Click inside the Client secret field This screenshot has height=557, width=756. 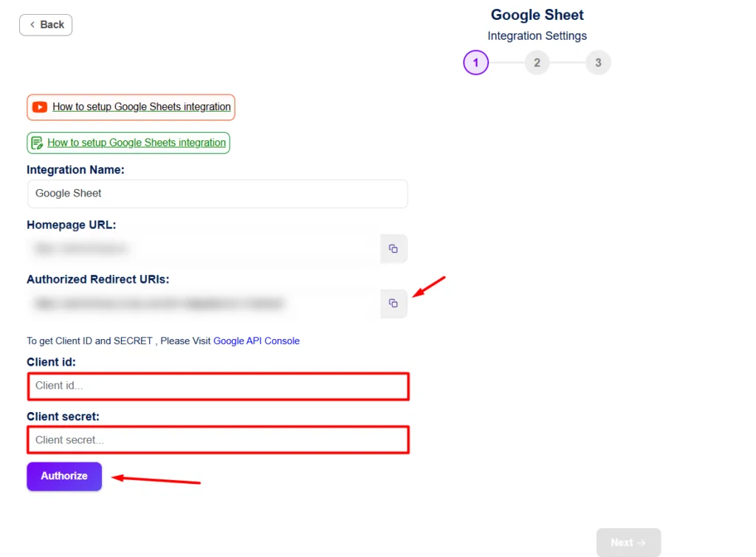pos(218,440)
